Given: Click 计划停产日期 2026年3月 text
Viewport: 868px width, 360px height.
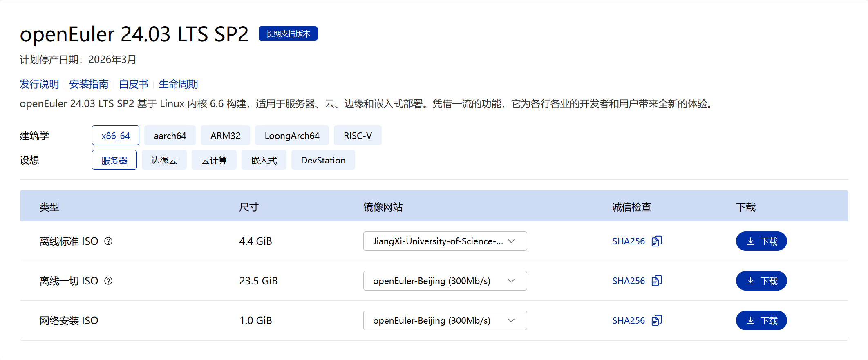Looking at the screenshot, I should click(x=78, y=60).
